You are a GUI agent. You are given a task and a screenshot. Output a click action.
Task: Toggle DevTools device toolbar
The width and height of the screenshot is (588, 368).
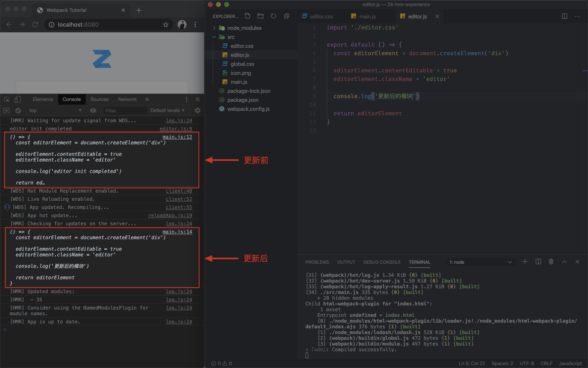click(x=18, y=99)
